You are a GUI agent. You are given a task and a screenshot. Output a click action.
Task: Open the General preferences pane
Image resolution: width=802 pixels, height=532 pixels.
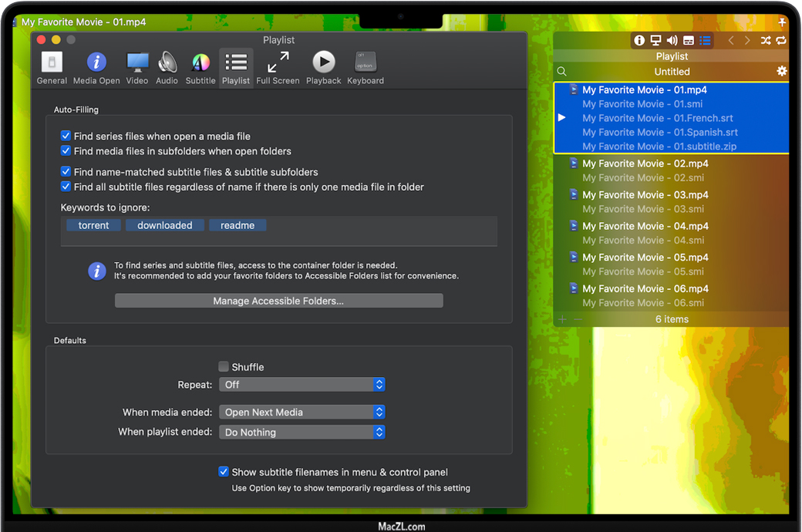coord(52,68)
